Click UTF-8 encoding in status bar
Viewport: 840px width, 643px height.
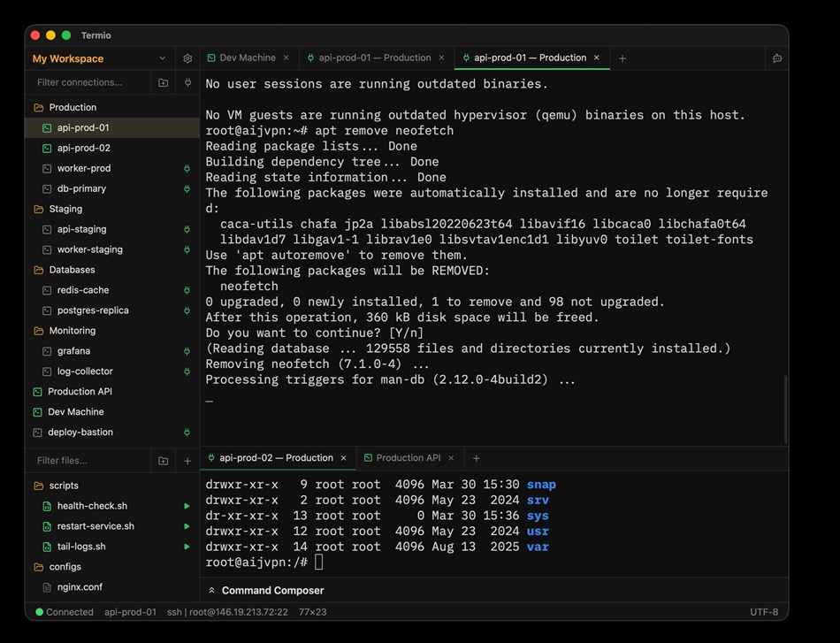[x=764, y=612]
